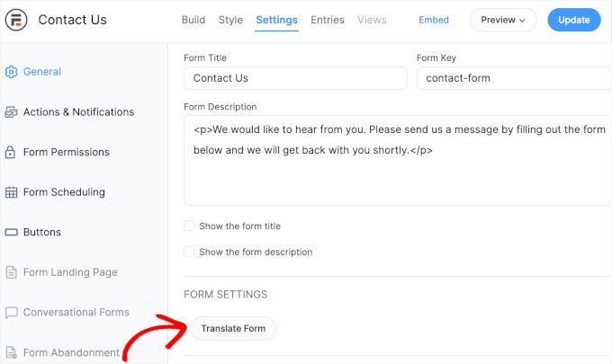Click the Formidable Forms logo icon
The height and width of the screenshot is (364, 612).
18,20
